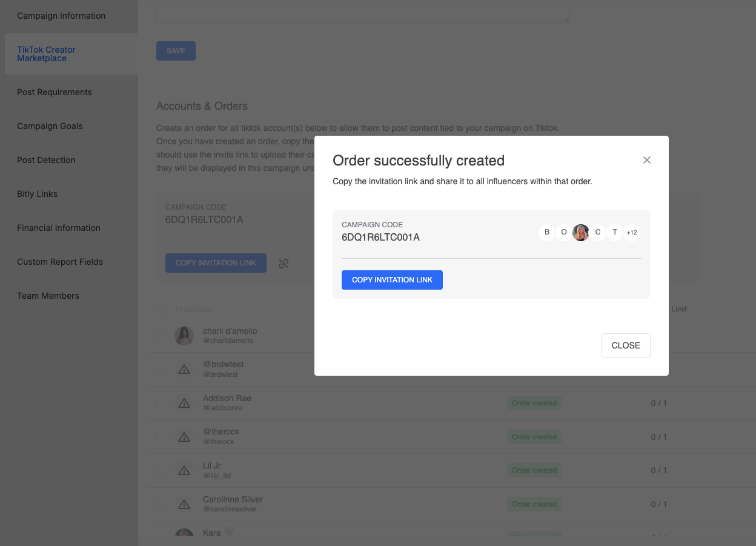Click Order created badge for Addison Rae
Image resolution: width=756 pixels, height=546 pixels.
point(534,403)
